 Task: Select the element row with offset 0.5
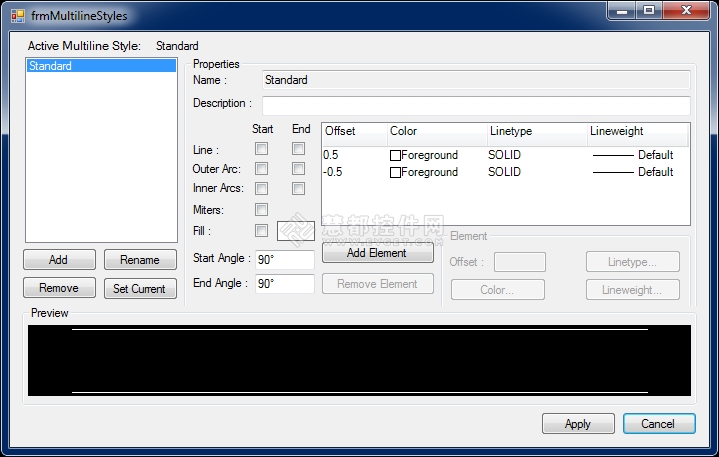506,155
